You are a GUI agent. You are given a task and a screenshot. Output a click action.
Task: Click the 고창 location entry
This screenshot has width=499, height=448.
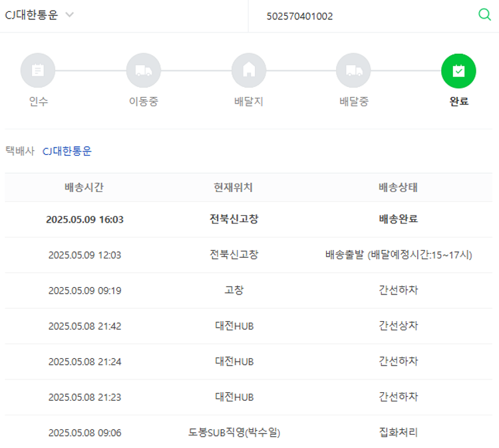point(234,290)
